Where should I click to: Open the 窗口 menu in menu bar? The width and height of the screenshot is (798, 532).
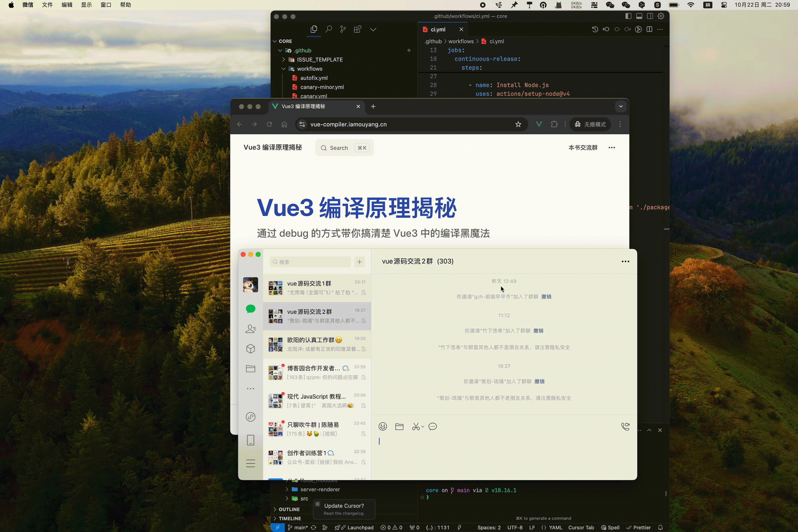coord(106,5)
